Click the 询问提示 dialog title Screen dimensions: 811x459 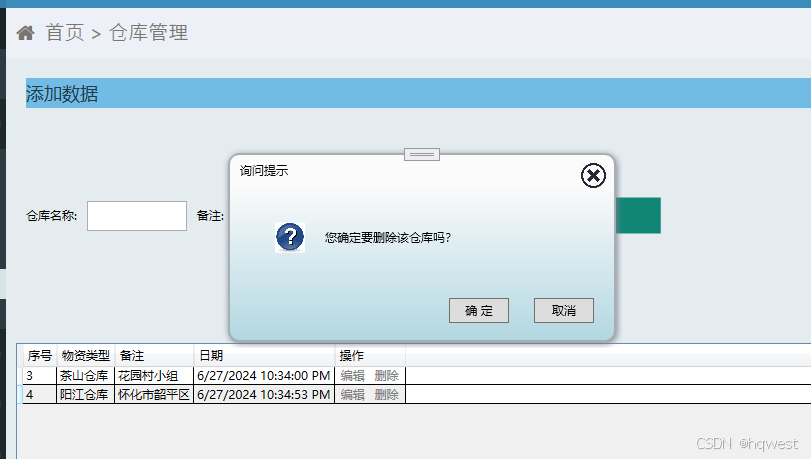coord(264,171)
